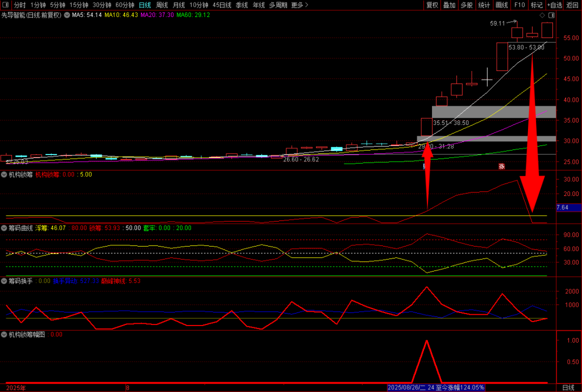Viewport: 582px width, 392px height.
Task: Click the 2025/08/26 date range bar
Action: point(436,387)
